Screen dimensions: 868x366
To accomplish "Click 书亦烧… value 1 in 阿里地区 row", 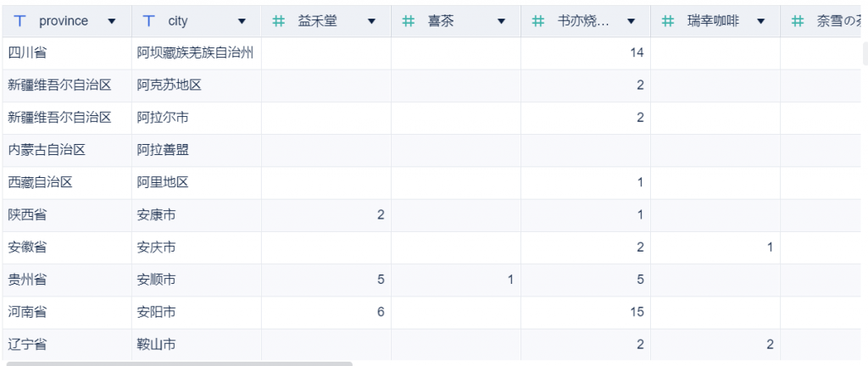I will coord(641,182).
